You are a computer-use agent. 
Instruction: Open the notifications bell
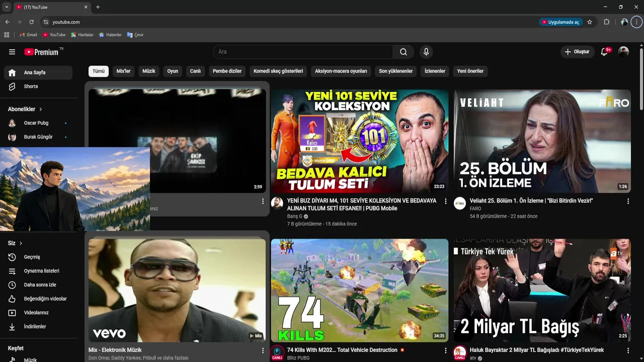(605, 52)
